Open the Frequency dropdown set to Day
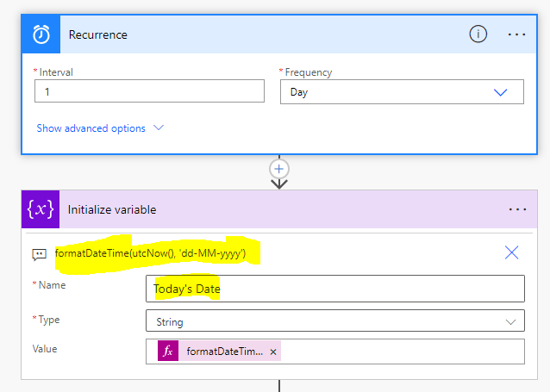The image size is (550, 392). 402,92
